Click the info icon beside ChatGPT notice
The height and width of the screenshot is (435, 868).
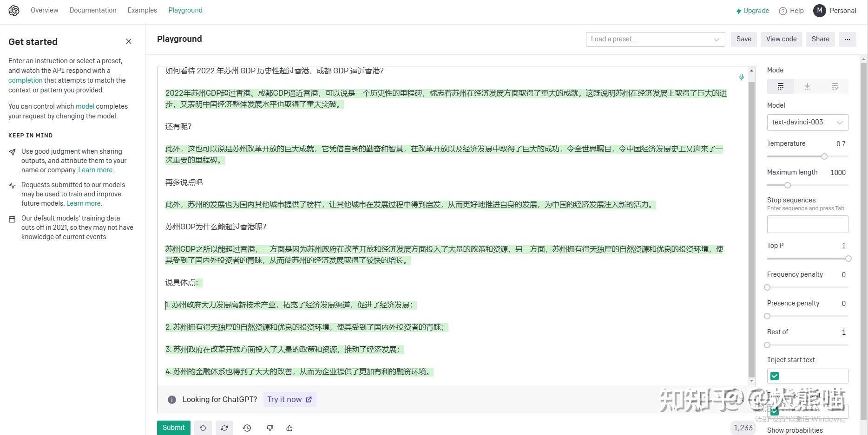click(172, 400)
